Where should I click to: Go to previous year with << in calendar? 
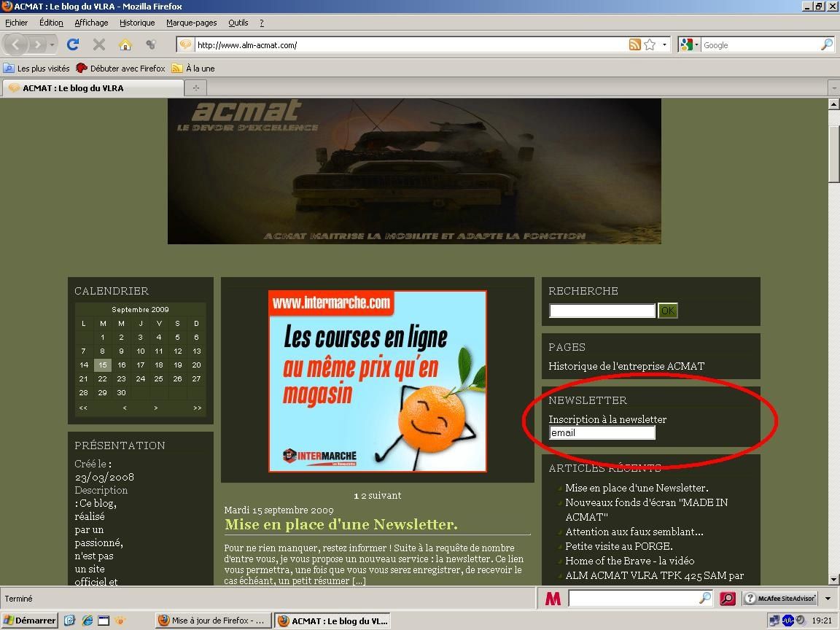point(83,408)
